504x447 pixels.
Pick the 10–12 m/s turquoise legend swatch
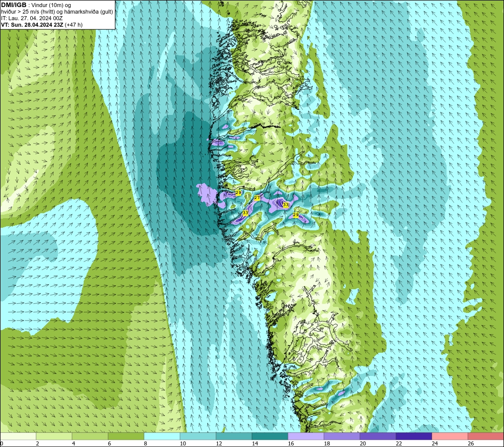click(198, 436)
